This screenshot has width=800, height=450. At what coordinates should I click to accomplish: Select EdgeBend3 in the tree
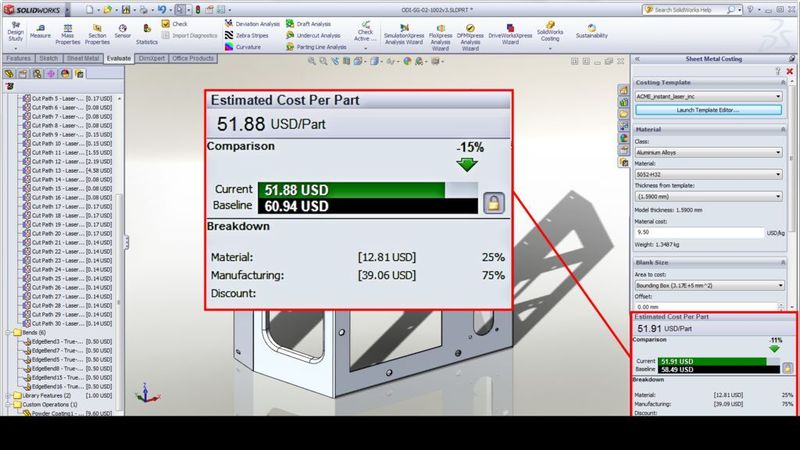click(x=67, y=342)
